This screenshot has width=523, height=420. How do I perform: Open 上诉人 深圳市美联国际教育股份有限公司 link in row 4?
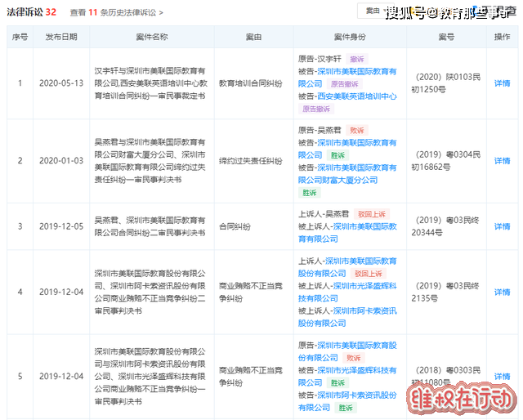click(x=347, y=267)
